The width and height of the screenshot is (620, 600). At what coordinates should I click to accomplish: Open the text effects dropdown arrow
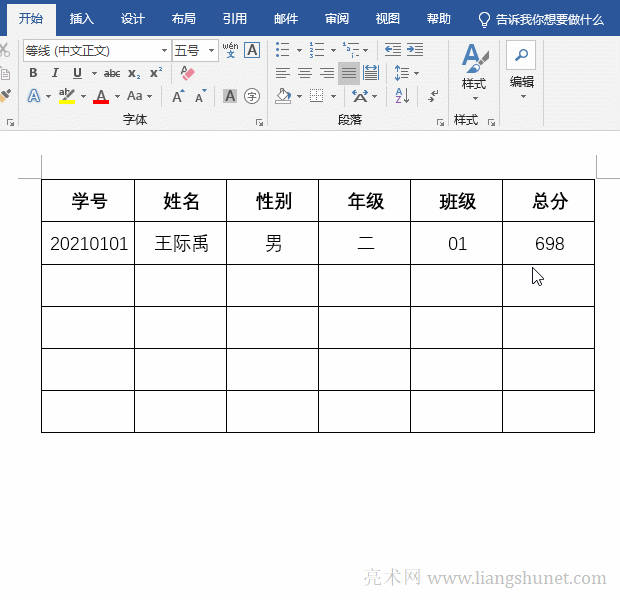tap(48, 96)
